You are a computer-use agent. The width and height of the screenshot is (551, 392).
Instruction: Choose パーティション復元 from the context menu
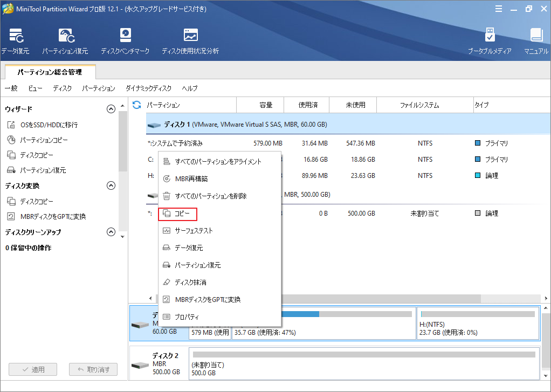[x=219, y=265]
